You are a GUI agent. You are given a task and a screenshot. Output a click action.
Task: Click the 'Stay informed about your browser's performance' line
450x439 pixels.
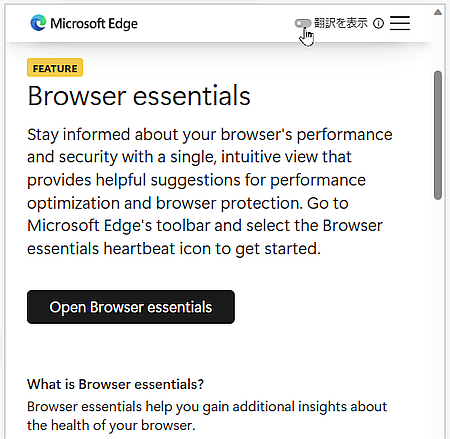(x=210, y=135)
